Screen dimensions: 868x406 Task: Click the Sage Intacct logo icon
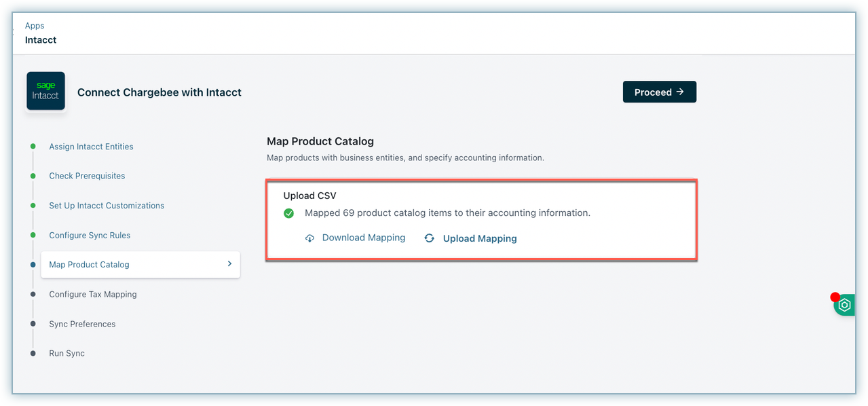45,91
